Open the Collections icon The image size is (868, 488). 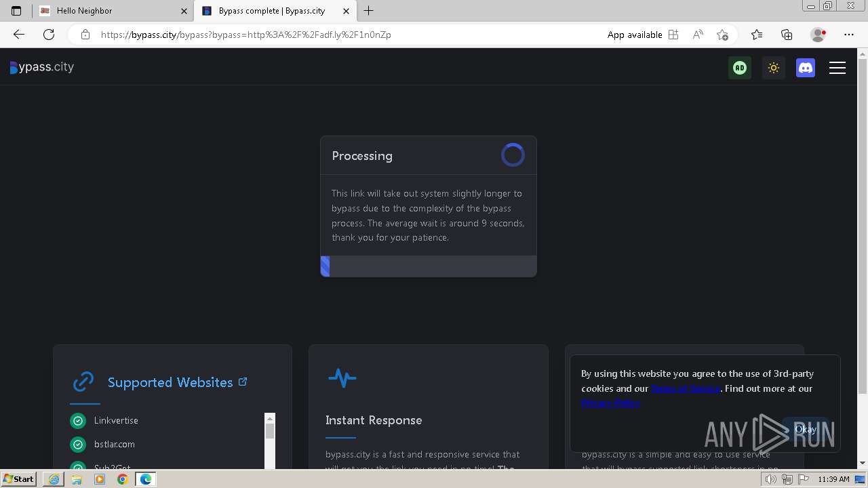(787, 35)
